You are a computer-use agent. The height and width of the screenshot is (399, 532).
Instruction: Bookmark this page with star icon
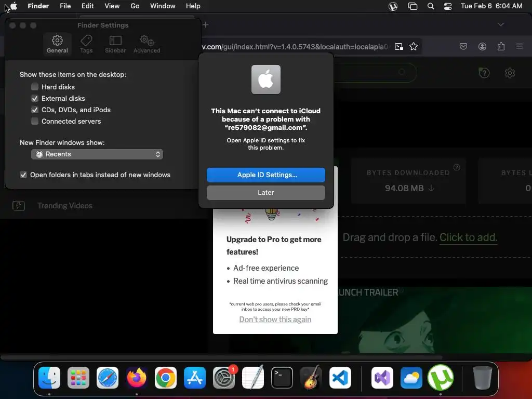[413, 46]
